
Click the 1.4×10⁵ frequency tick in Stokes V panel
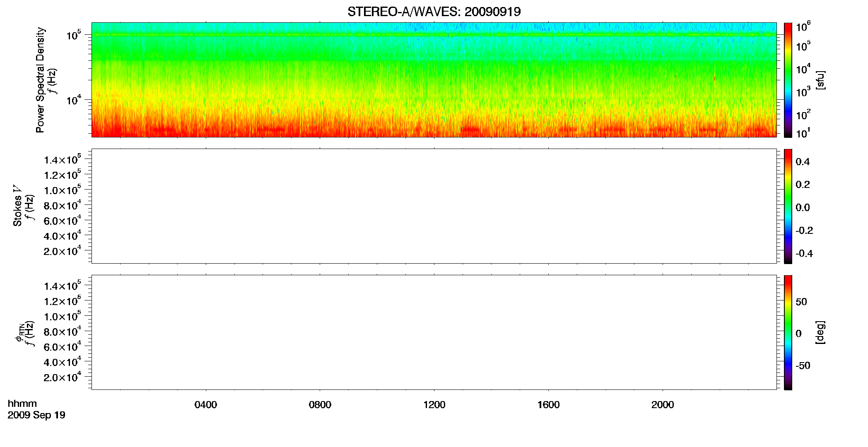pos(63,159)
